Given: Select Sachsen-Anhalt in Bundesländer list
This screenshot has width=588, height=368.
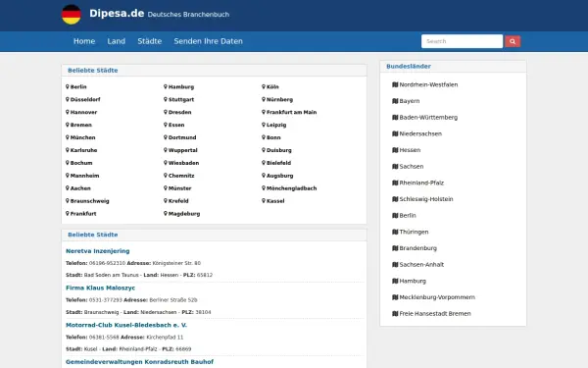Looking at the screenshot, I should coord(421,265).
